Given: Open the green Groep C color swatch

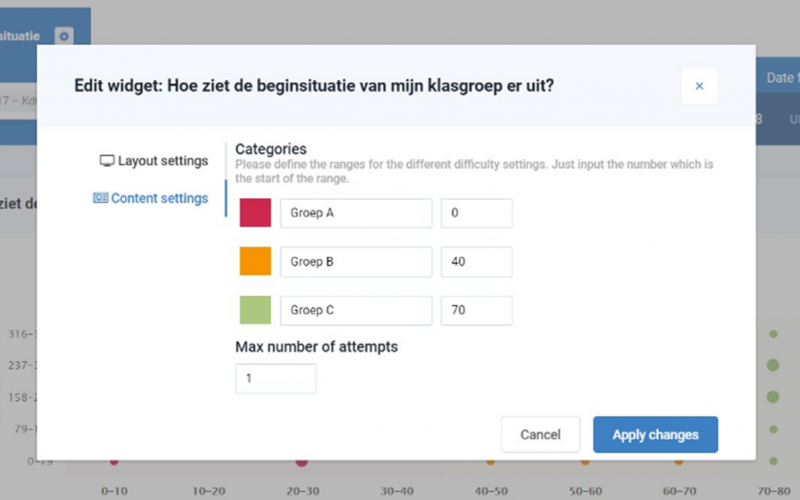Looking at the screenshot, I should [255, 310].
